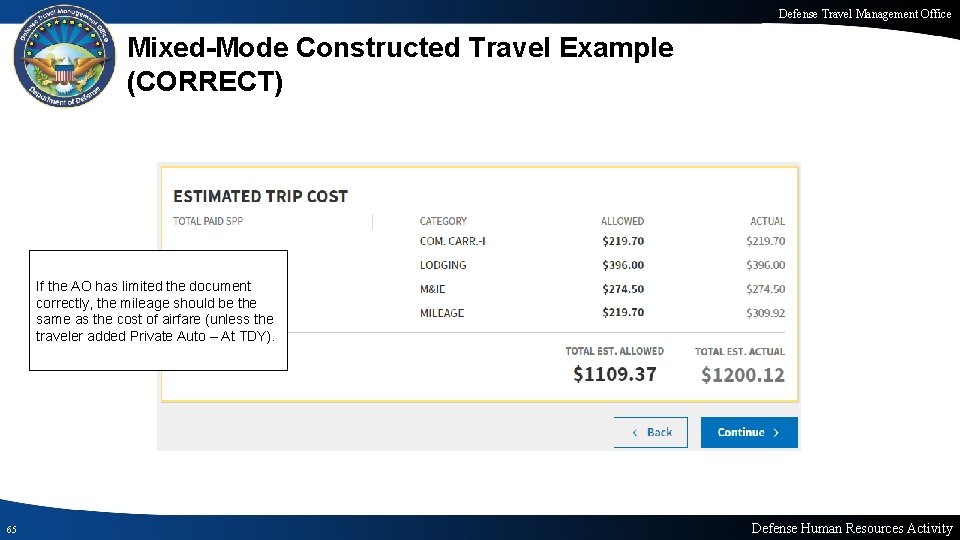This screenshot has height=540, width=960.
Task: Click the Back button
Action: (x=650, y=432)
